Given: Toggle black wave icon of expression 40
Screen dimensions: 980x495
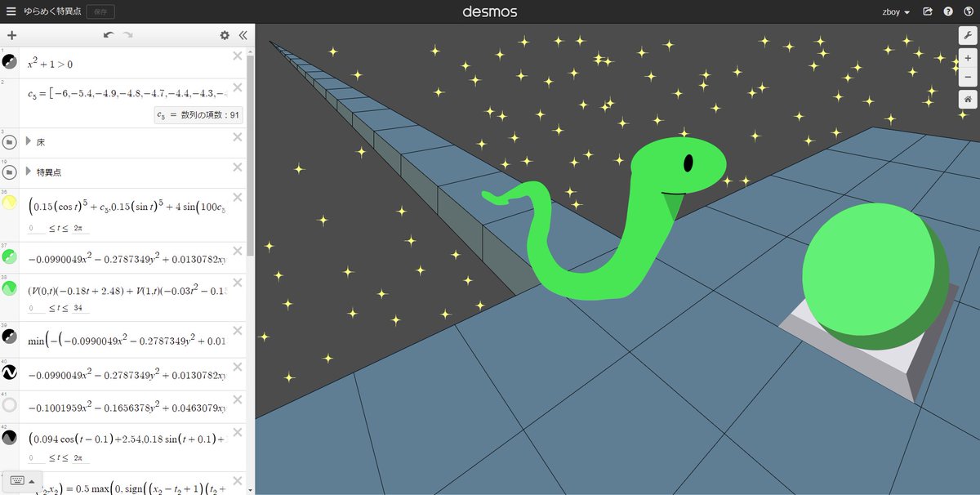Looking at the screenshot, I should 10,372.
